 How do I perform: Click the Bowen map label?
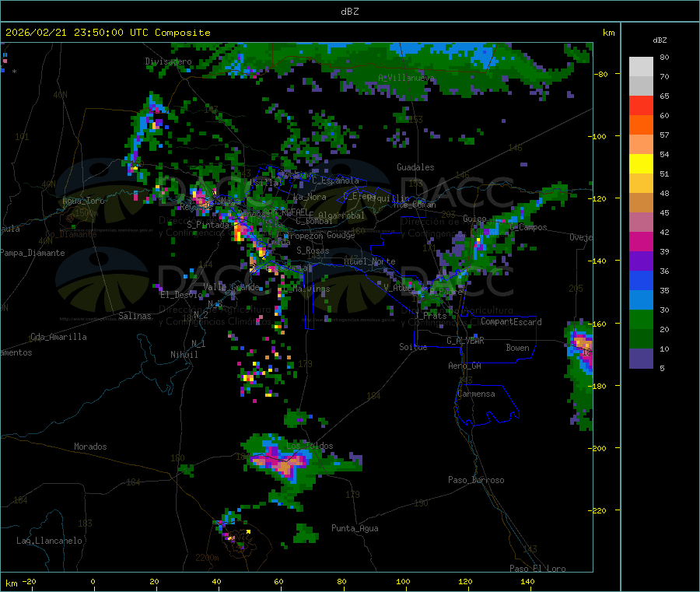tap(517, 348)
